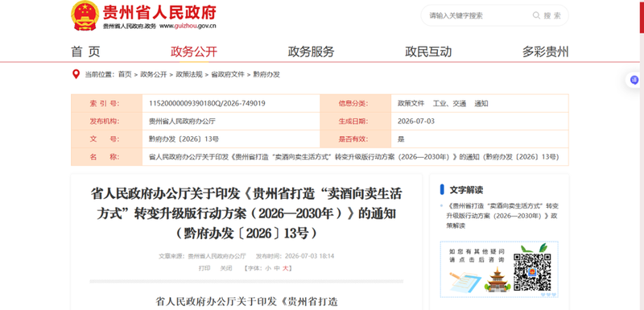Open the 多彩贵州 navigation tab

546,52
